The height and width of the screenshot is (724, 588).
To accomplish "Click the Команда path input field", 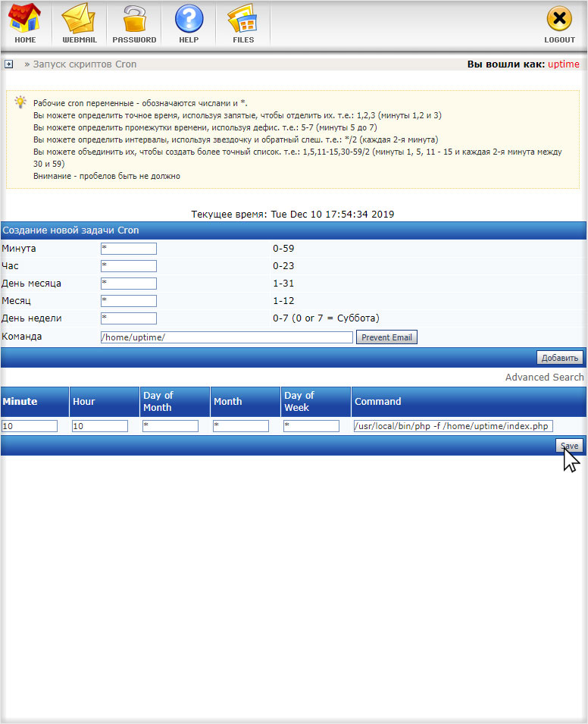I will 227,337.
